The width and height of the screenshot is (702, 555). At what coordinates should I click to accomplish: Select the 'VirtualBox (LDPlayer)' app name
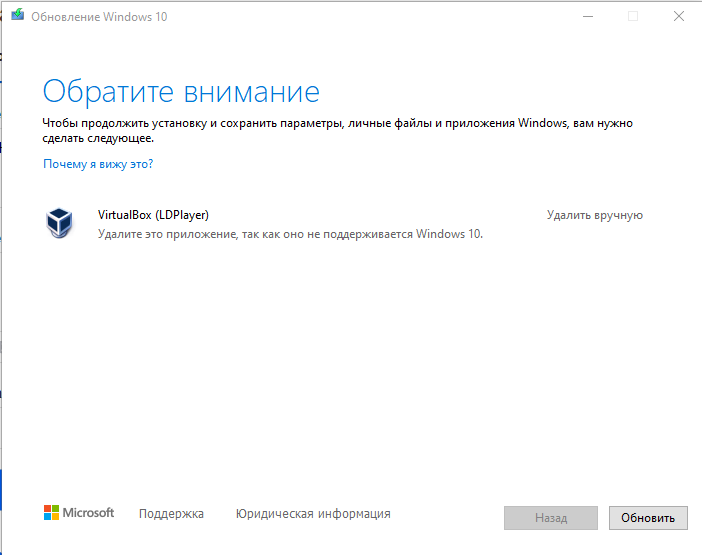pyautogui.click(x=153, y=215)
